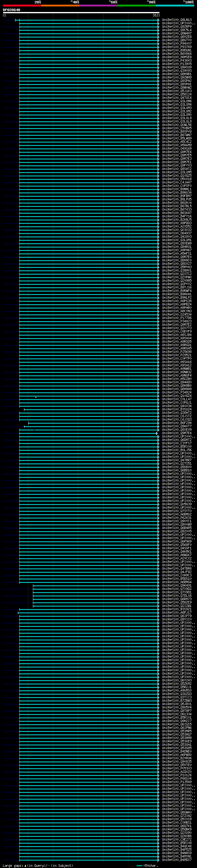Select hit UniRef100_Q9C5L4
The height and width of the screenshot is (868, 197).
tap(176, 30)
